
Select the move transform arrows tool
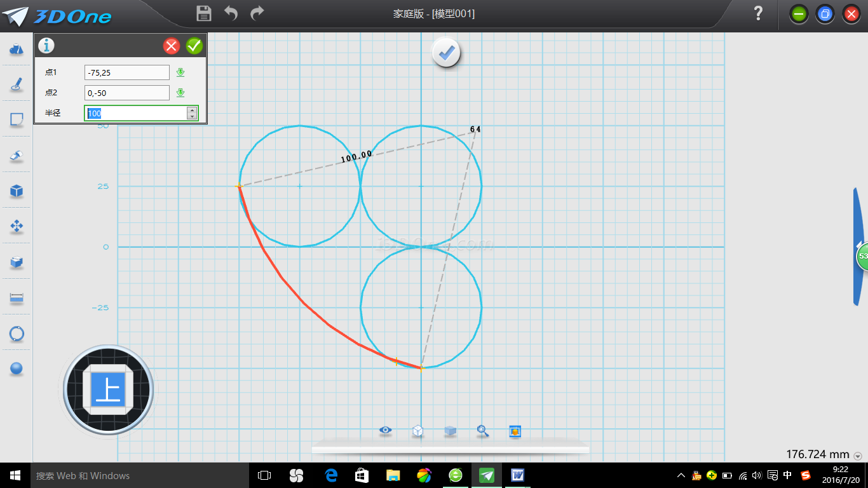click(17, 226)
